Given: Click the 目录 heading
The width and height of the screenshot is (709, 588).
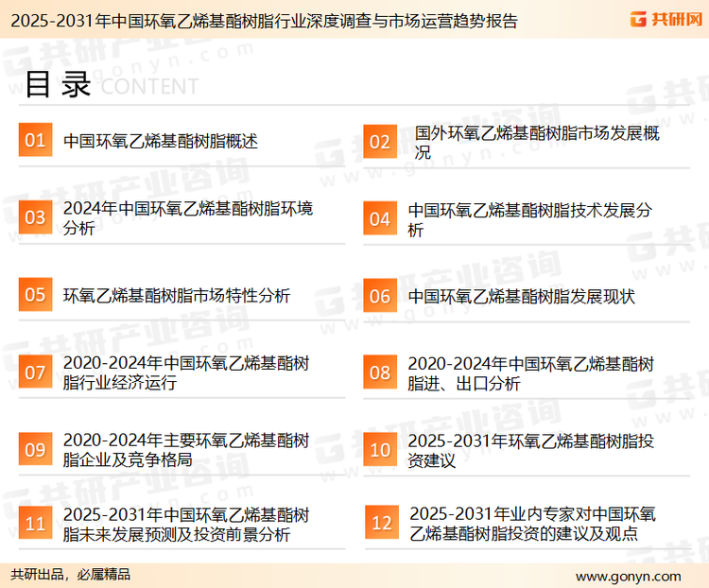Looking at the screenshot, I should [x=58, y=84].
